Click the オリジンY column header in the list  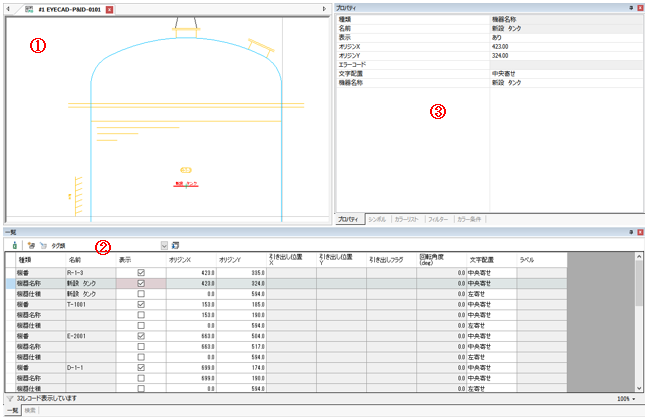[241, 260]
